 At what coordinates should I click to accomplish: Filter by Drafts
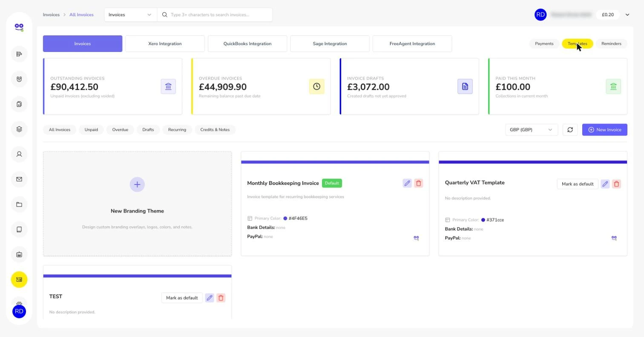tap(148, 130)
